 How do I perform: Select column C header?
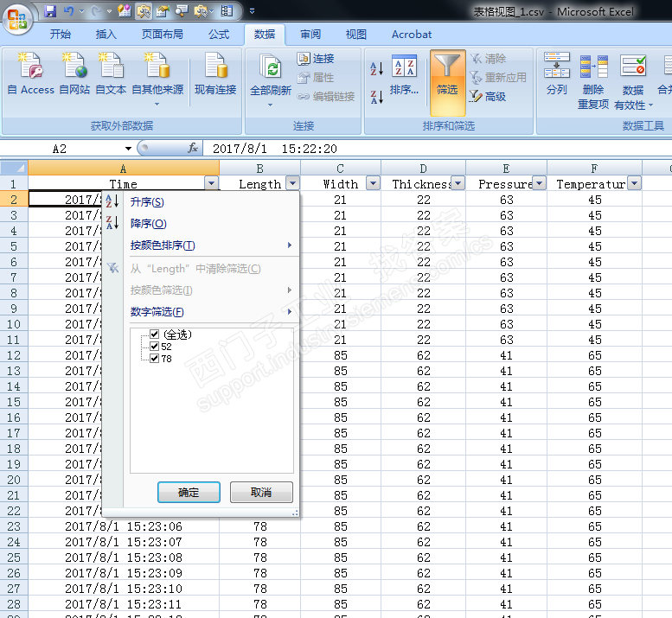pyautogui.click(x=340, y=169)
